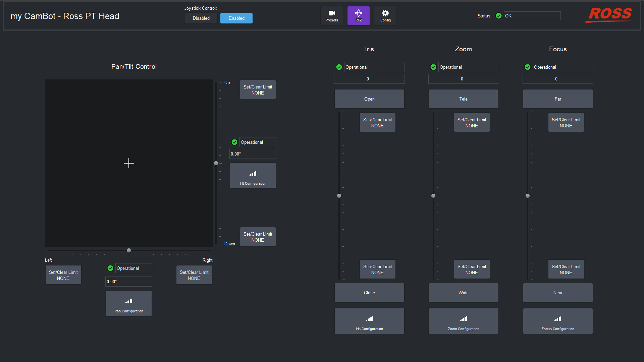Viewport: 644px width, 362px height.
Task: Click the Pan/Tilt crosshair pad center
Action: coord(128,163)
